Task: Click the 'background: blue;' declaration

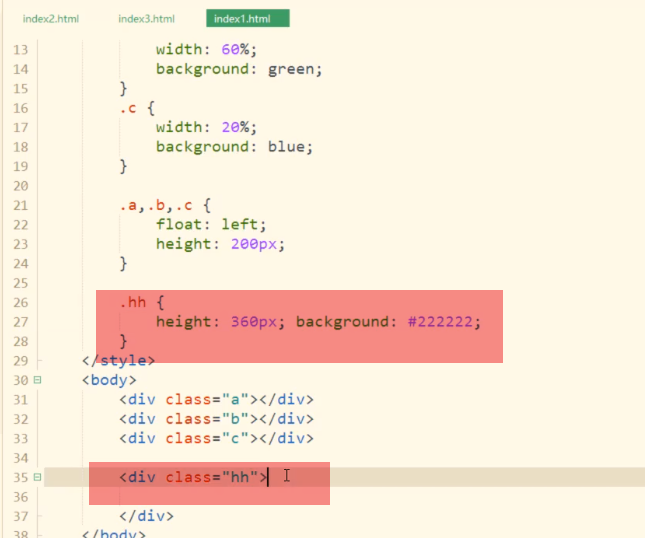Action: (x=234, y=147)
